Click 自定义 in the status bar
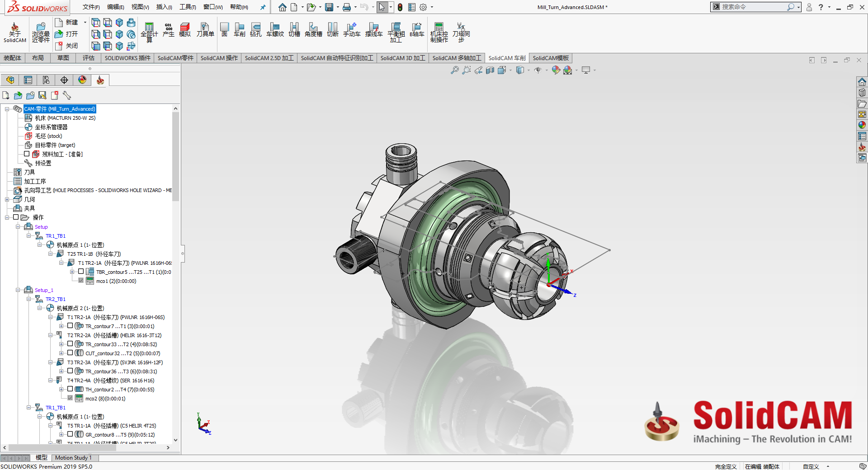The height and width of the screenshot is (470, 868). click(811, 466)
